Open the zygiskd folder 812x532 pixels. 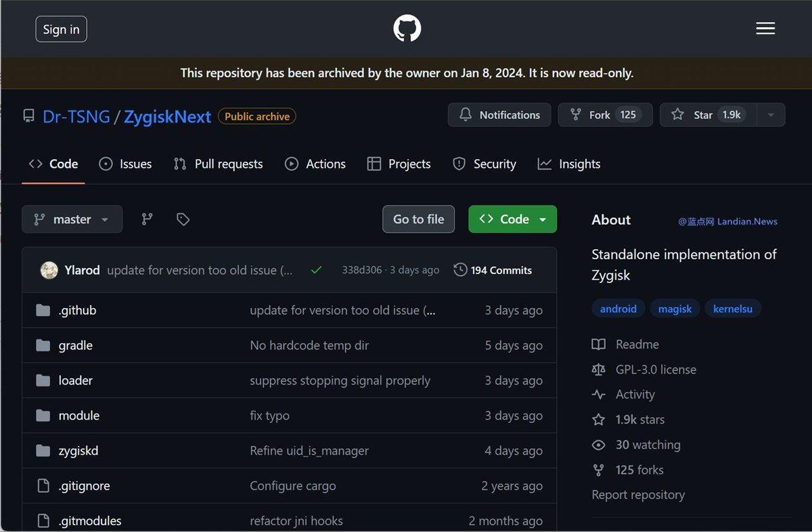coord(78,451)
